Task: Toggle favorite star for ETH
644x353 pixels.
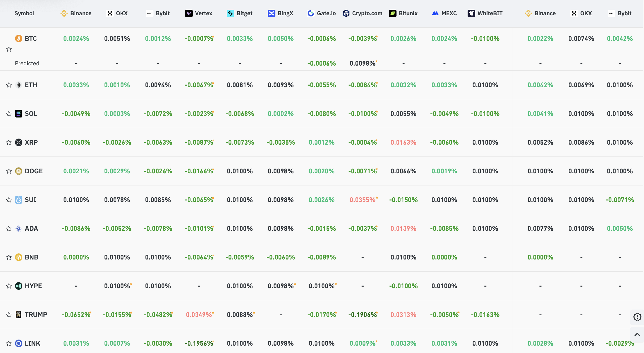Action: tap(9, 85)
